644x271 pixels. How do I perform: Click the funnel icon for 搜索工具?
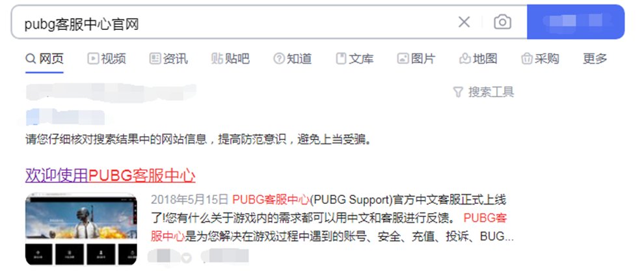point(458,92)
